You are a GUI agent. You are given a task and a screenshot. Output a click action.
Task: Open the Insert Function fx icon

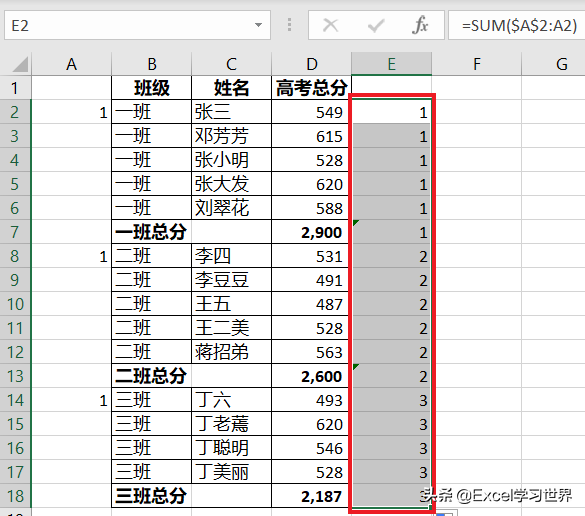420,25
